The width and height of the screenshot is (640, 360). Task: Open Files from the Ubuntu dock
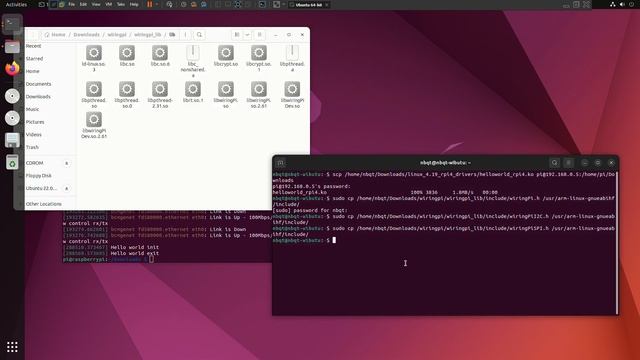point(12,47)
